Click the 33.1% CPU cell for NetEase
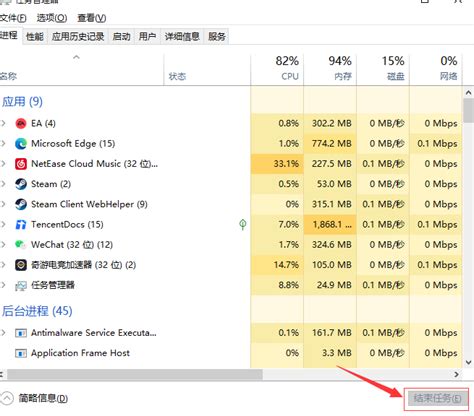 coord(277,164)
